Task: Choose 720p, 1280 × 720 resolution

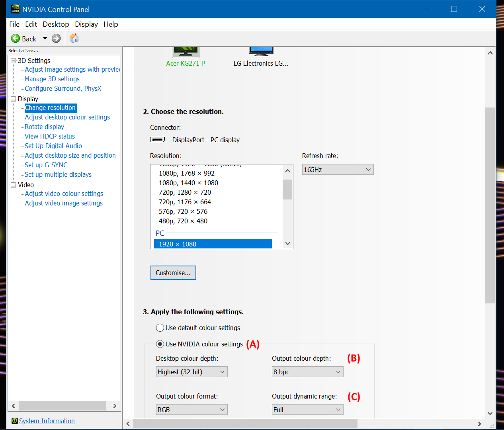Action: [x=185, y=192]
